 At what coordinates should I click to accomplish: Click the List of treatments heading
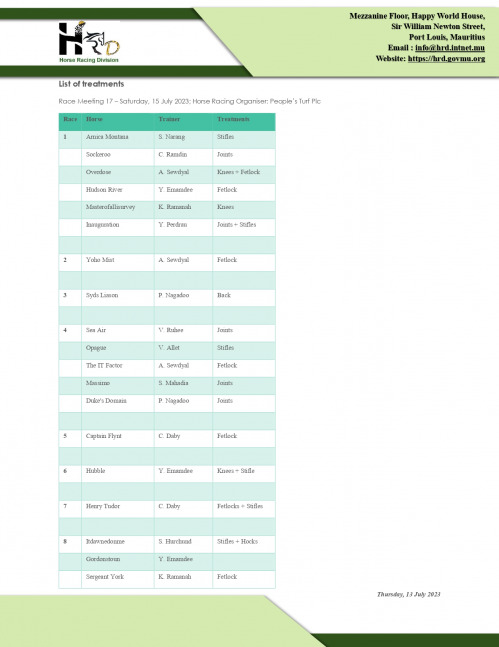[x=91, y=84]
